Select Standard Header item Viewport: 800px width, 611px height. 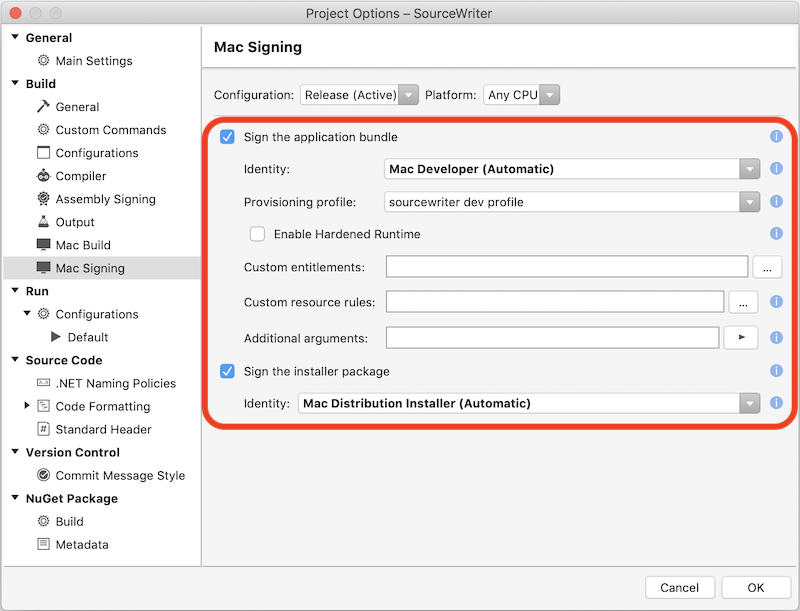pyautogui.click(x=102, y=429)
